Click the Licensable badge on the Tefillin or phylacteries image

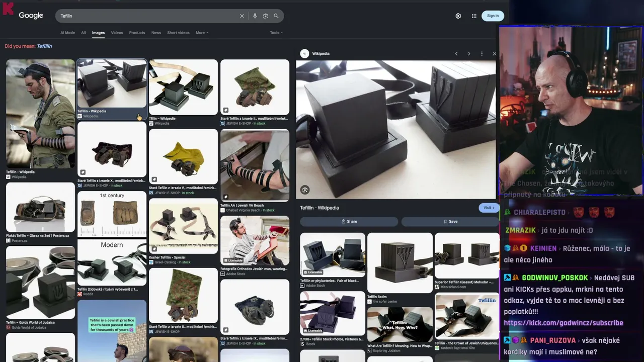tap(312, 272)
